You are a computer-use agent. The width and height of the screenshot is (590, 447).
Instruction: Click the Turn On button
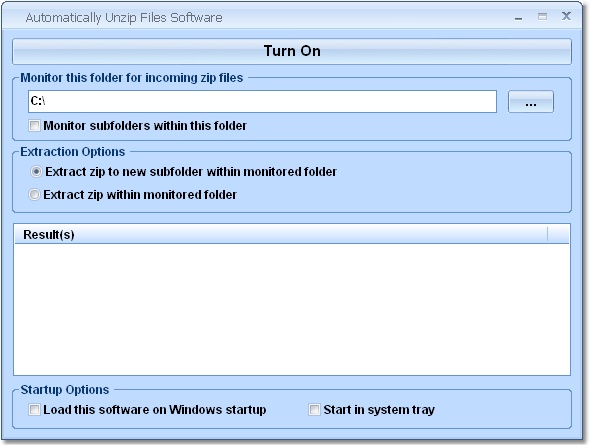click(x=292, y=51)
